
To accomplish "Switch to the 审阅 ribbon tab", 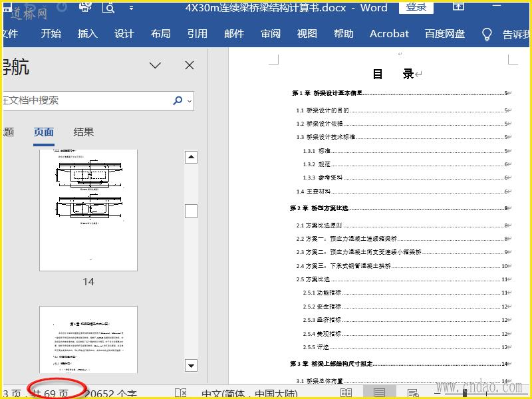I will click(x=271, y=34).
